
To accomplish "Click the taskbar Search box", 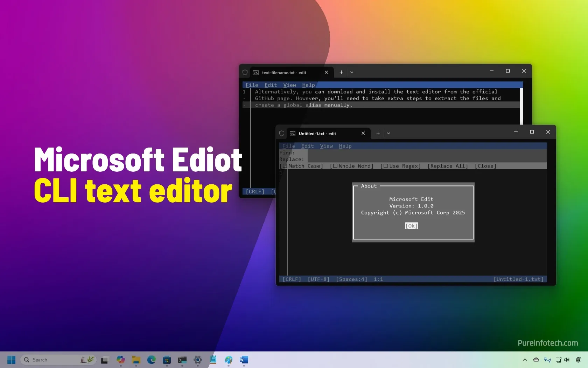I will coord(58,360).
